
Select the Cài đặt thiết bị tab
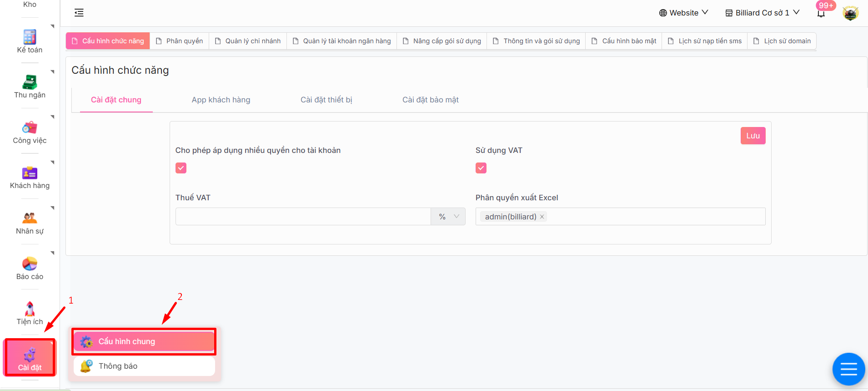pos(326,100)
